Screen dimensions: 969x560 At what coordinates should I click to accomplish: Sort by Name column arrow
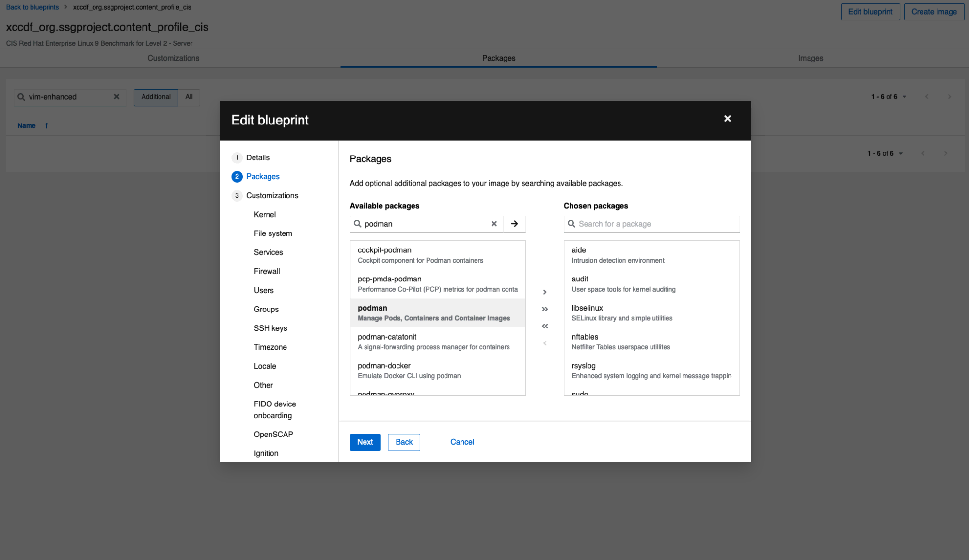click(x=47, y=125)
